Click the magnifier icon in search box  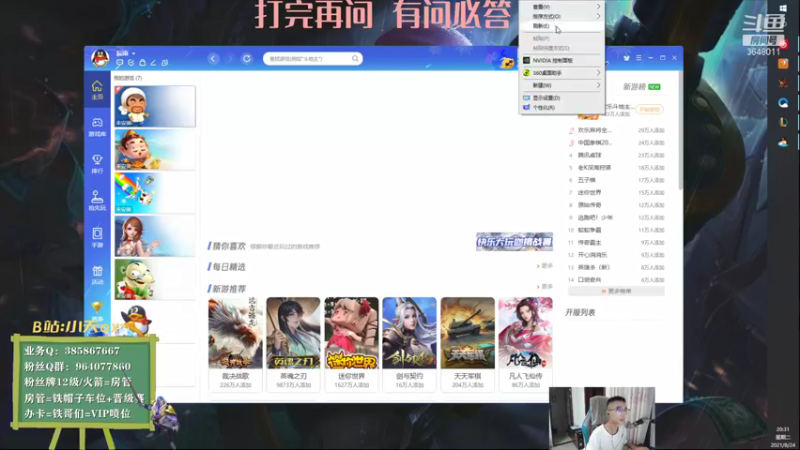click(x=355, y=59)
